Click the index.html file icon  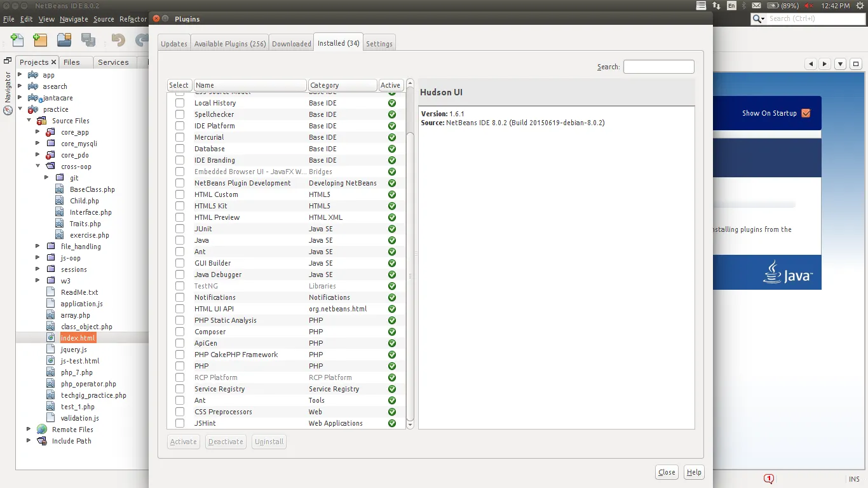pyautogui.click(x=51, y=338)
